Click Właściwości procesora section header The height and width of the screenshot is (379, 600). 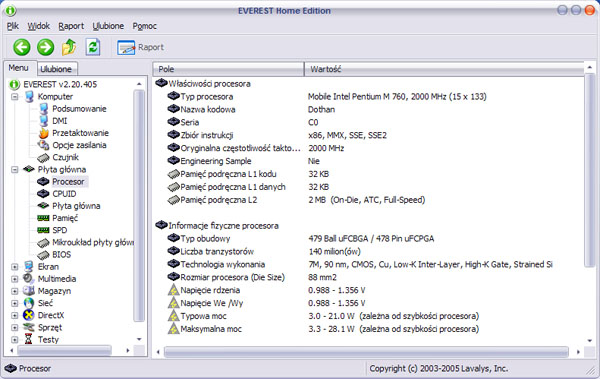click(203, 83)
